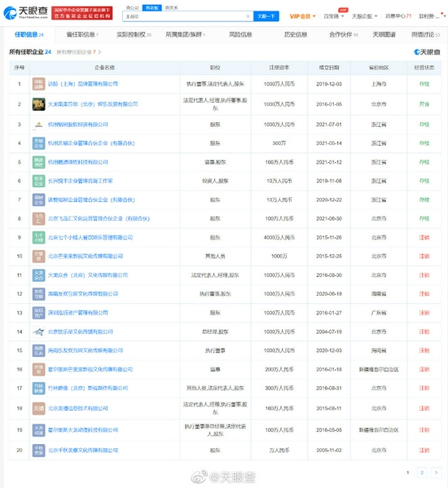Image resolution: width=448 pixels, height=488 pixels.
Task: Click date 2004-07-19 in row 14
Action: tap(329, 332)
